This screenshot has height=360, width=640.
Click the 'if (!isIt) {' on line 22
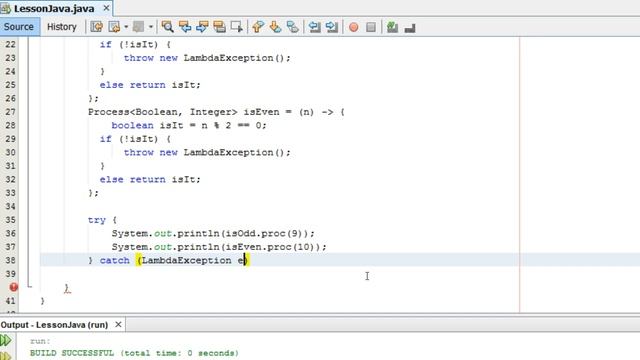136,44
